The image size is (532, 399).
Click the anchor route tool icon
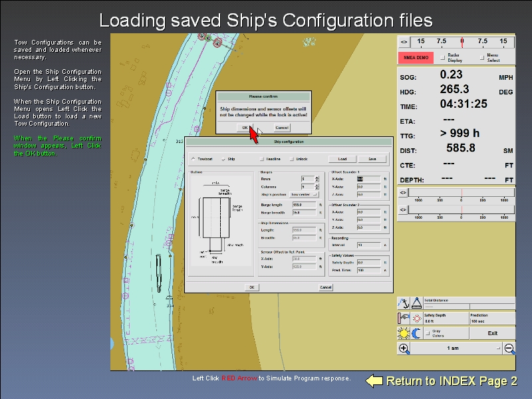[x=403, y=303]
